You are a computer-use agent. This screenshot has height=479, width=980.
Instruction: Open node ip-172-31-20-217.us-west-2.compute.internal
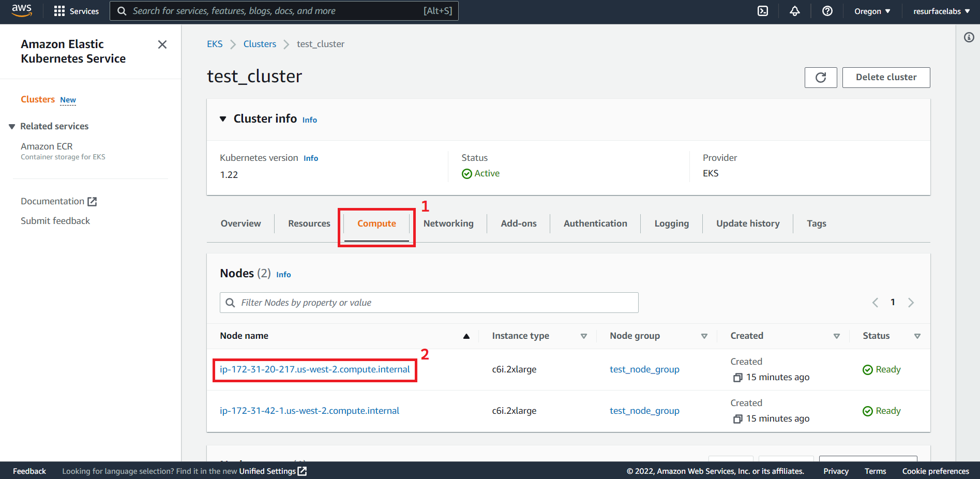(x=314, y=369)
